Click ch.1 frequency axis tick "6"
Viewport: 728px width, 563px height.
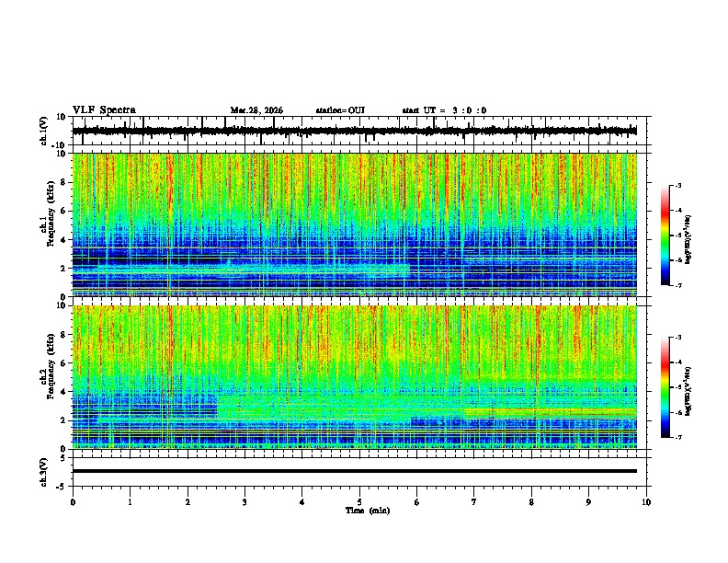pos(63,211)
